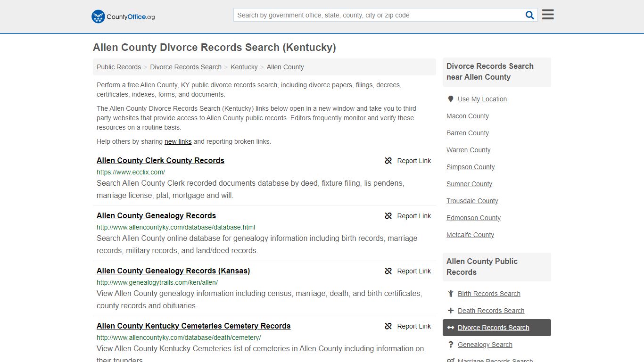Click the Allen County Divorce Records Search heading
644x362 pixels.
[215, 48]
